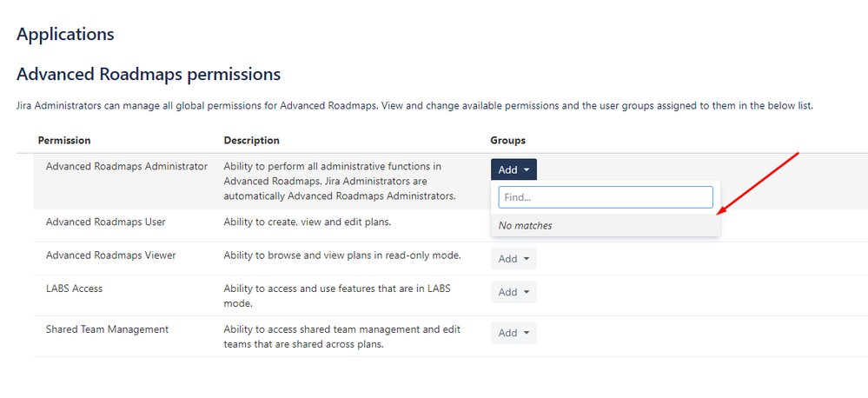868x398 pixels.
Task: Click the Jira Administrators intro paragraph
Action: click(x=414, y=106)
